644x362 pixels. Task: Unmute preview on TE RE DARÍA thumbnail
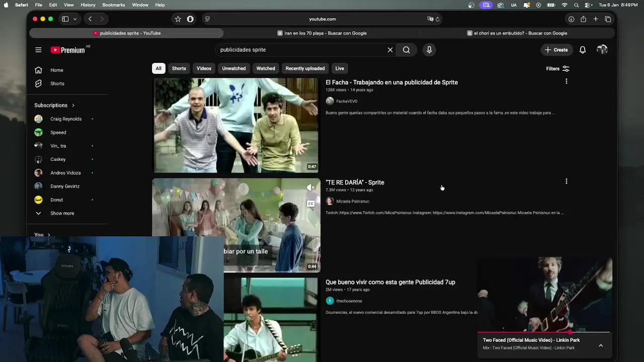click(x=311, y=188)
